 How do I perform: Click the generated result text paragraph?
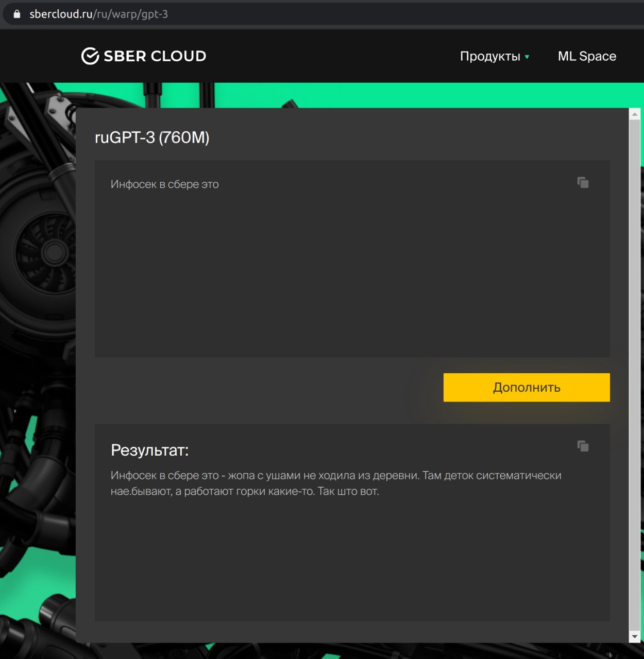point(336,483)
